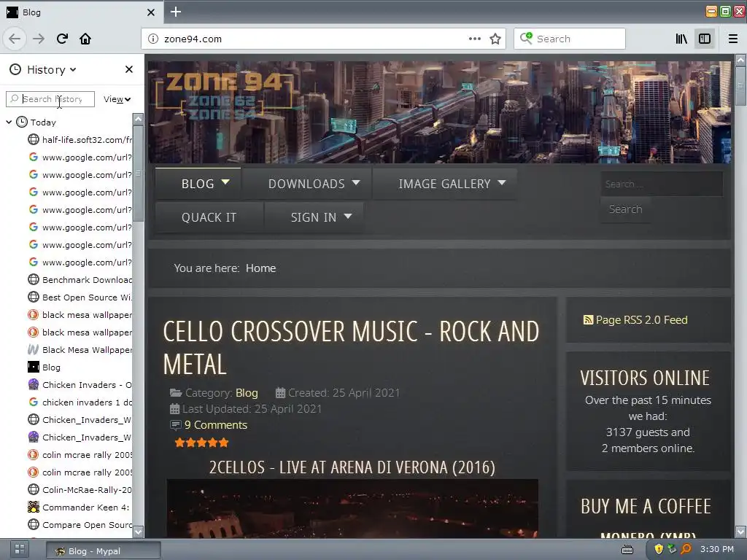747x560 pixels.
Task: Click the forward navigation arrow
Action: [x=38, y=39]
